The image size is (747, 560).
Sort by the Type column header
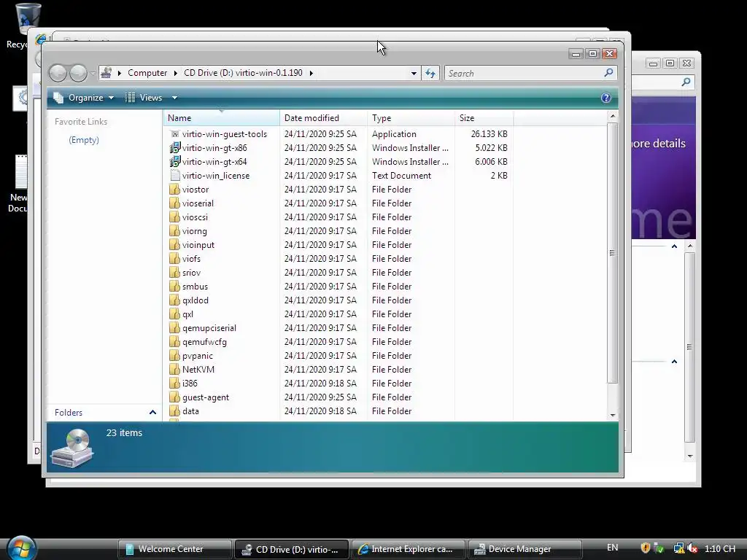[411, 117]
